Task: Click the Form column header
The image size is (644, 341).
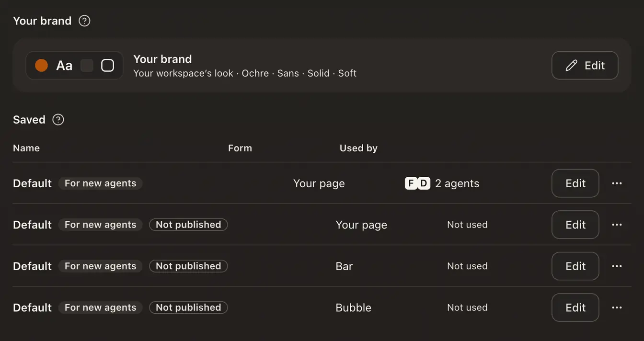Action: (x=240, y=148)
